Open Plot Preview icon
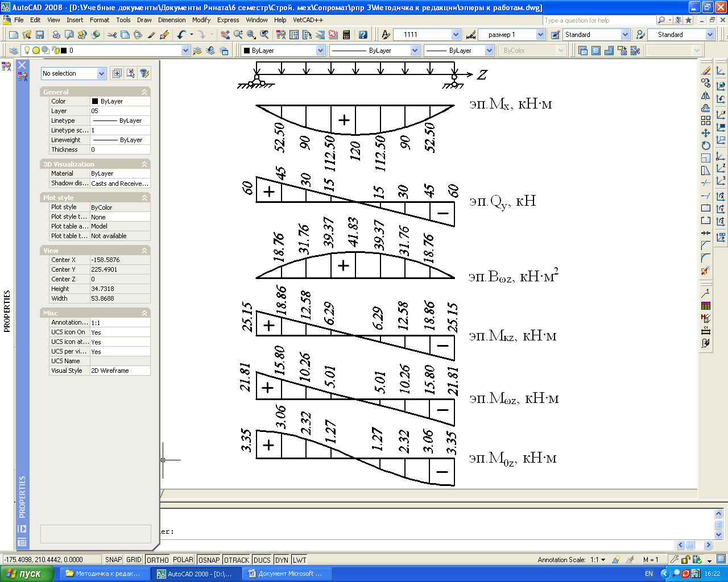The image size is (728, 582). point(69,35)
